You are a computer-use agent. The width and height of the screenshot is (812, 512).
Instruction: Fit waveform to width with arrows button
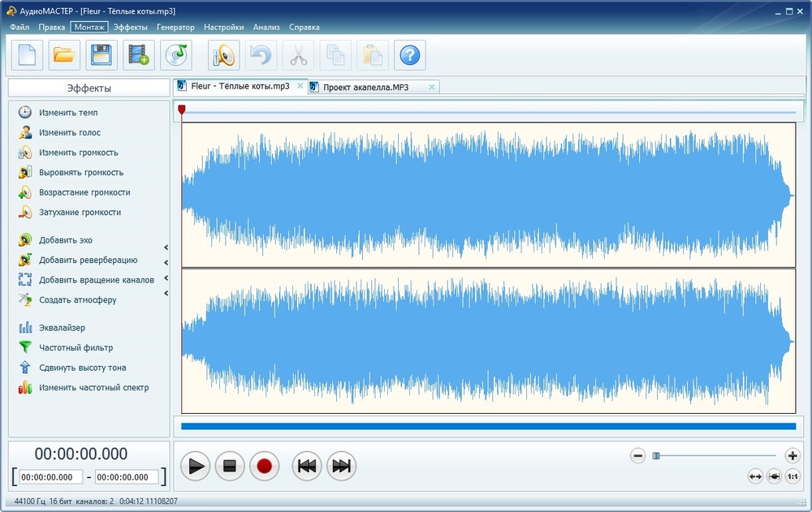coord(755,476)
